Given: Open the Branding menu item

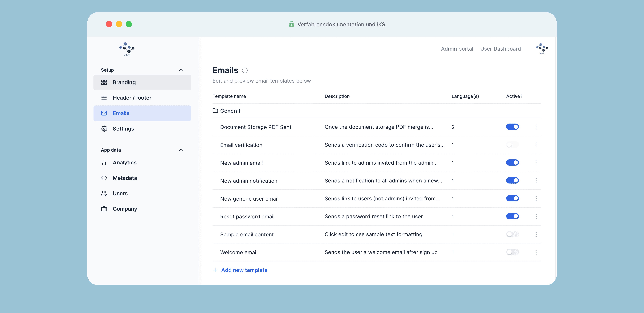Looking at the screenshot, I should tap(142, 82).
